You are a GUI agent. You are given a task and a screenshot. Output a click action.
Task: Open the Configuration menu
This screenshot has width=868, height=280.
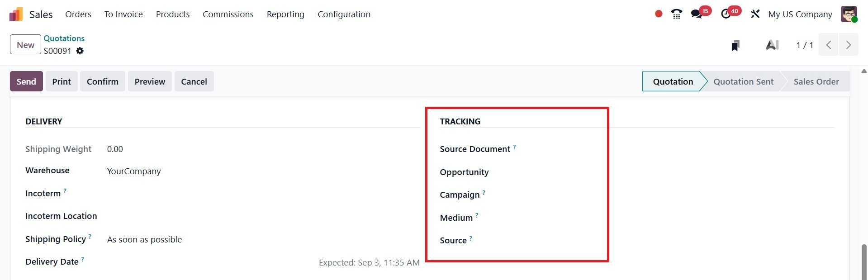(344, 14)
